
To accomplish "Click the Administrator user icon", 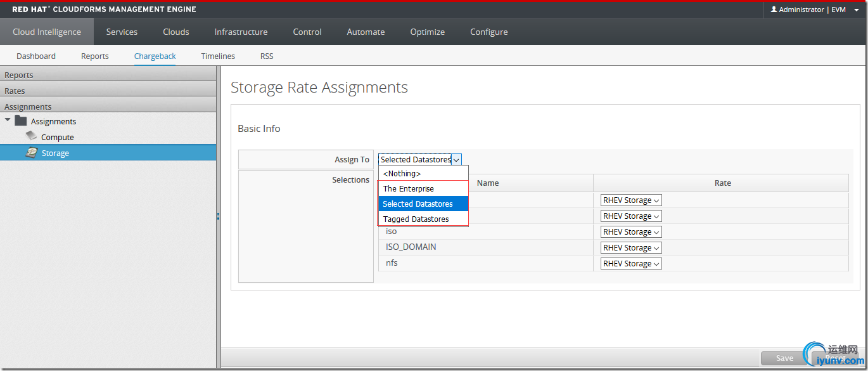I will tap(774, 10).
